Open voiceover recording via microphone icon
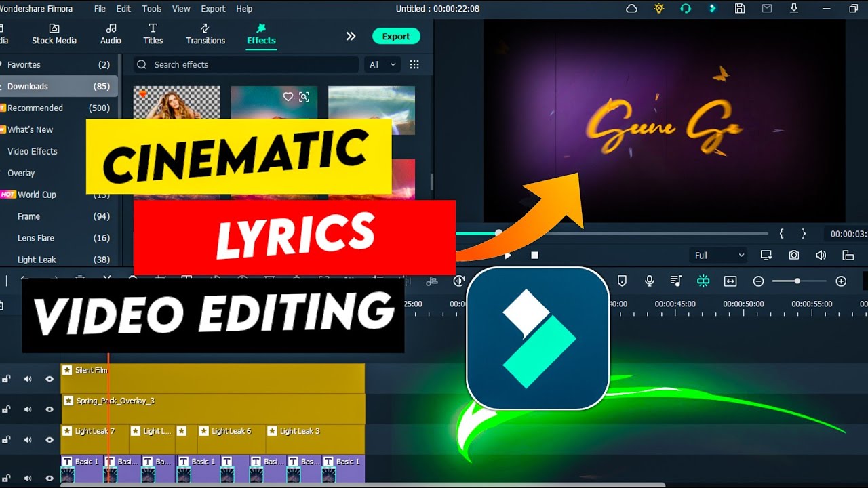The width and height of the screenshot is (868, 488). [x=649, y=281]
